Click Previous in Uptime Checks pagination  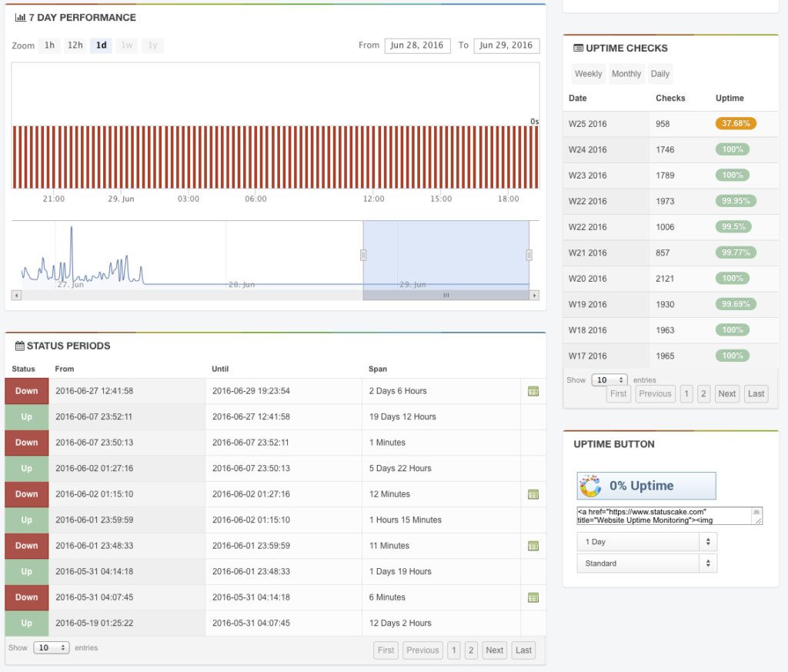tap(656, 394)
